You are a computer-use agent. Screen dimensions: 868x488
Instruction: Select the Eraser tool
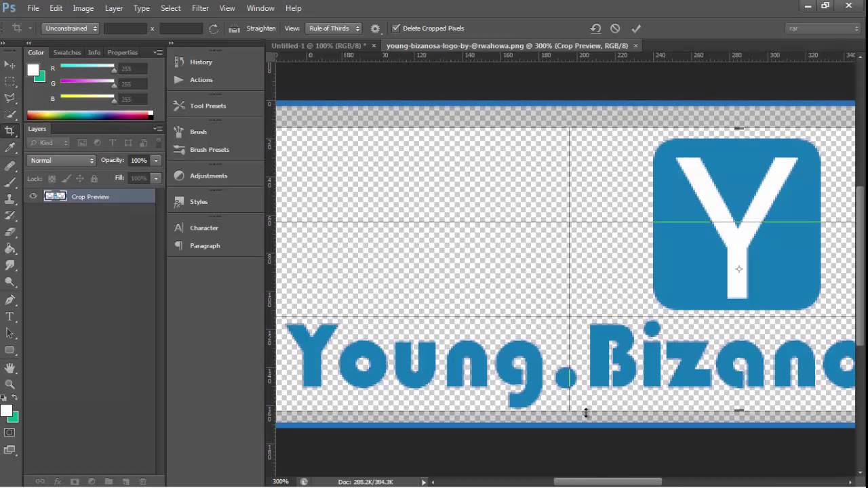pyautogui.click(x=10, y=232)
